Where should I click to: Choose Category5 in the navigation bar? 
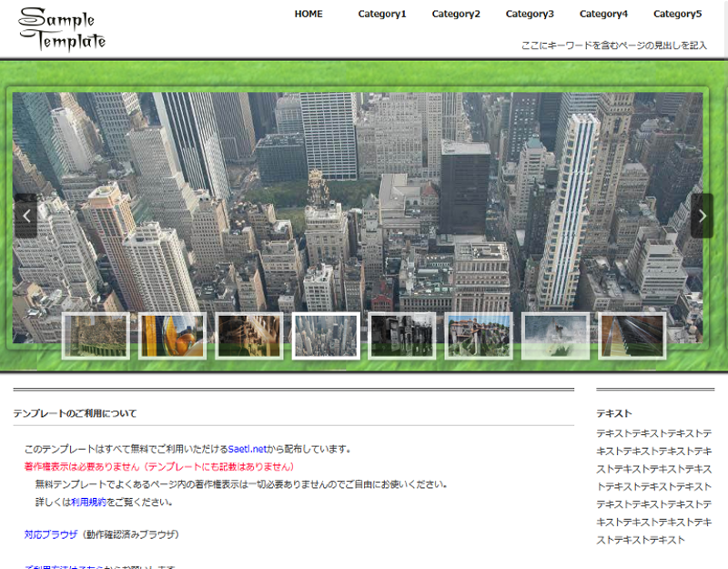click(x=677, y=14)
